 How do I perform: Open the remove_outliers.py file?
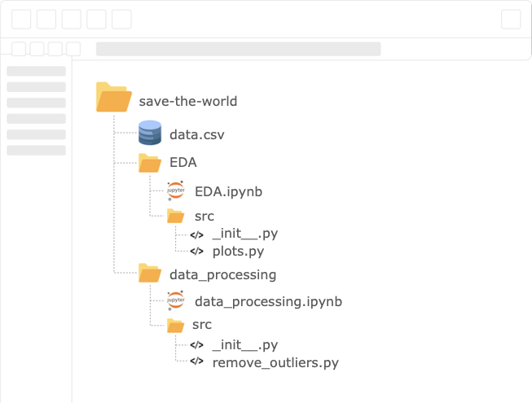275,362
